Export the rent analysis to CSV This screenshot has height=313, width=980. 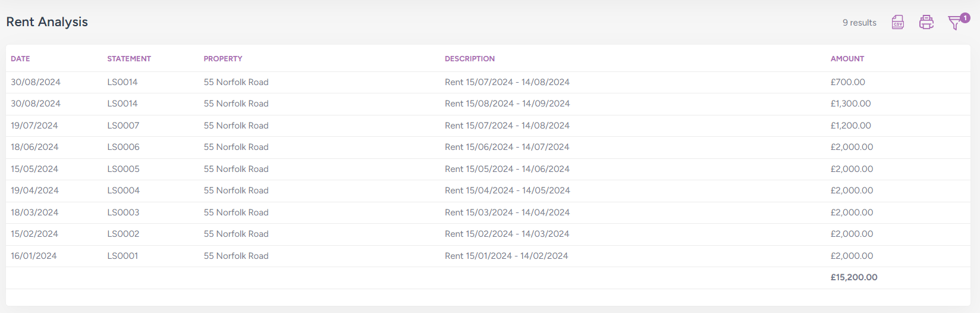[x=897, y=23]
